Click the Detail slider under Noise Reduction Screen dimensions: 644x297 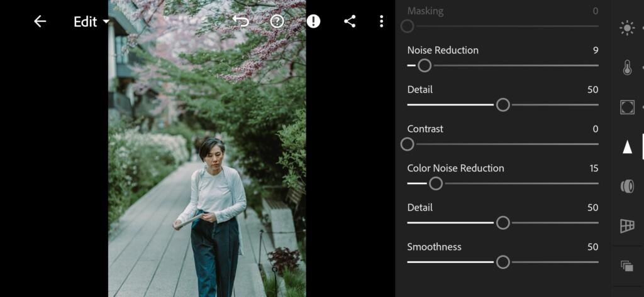click(x=502, y=105)
